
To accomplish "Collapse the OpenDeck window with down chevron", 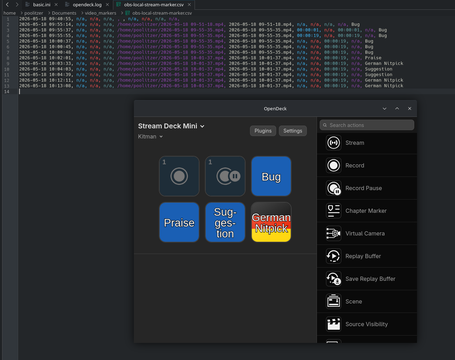I will tap(384, 109).
